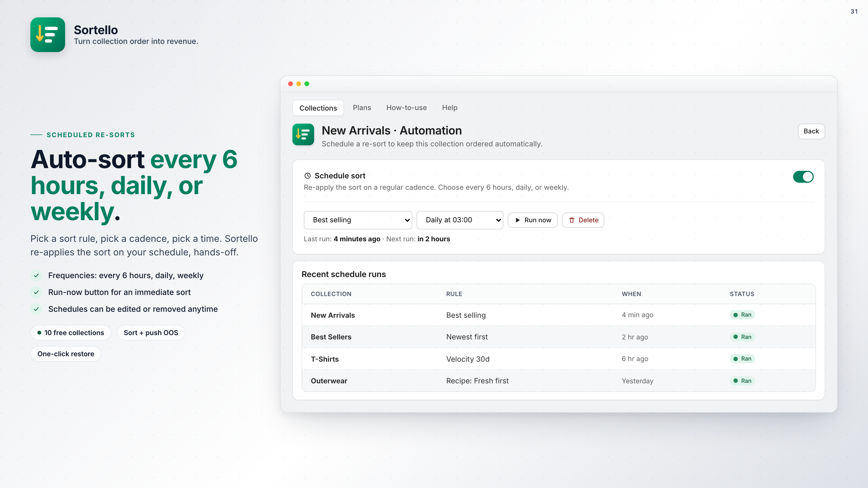This screenshot has width=868, height=488.
Task: Click the STATUS column header
Action: click(x=742, y=294)
